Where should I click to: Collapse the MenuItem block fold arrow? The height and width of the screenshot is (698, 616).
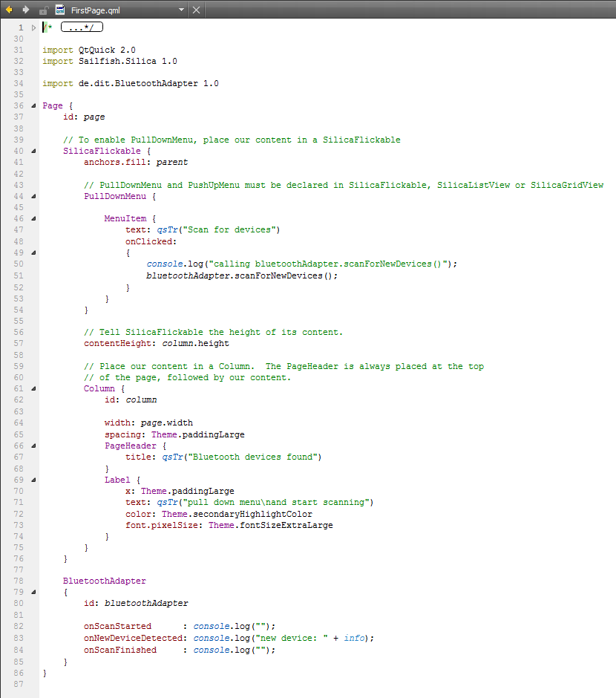pos(33,218)
